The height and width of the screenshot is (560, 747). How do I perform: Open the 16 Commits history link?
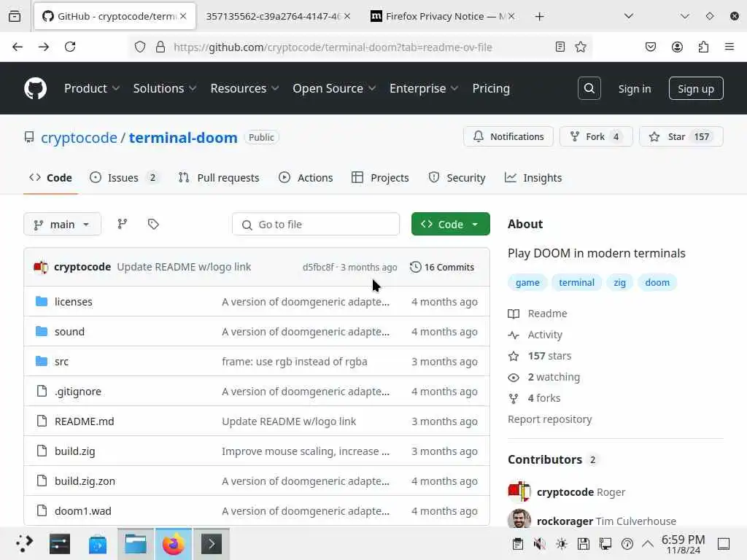click(x=442, y=267)
